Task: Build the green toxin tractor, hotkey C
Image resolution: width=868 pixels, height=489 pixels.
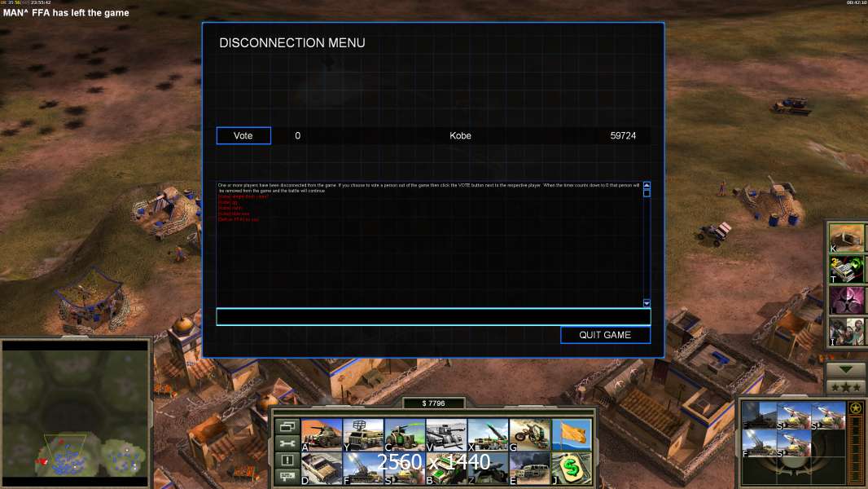Action: pyautogui.click(x=405, y=434)
